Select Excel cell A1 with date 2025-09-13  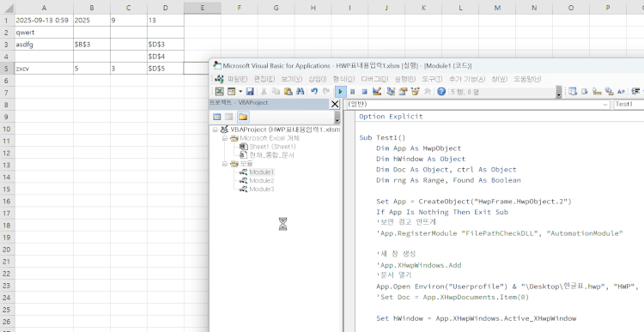(44, 20)
